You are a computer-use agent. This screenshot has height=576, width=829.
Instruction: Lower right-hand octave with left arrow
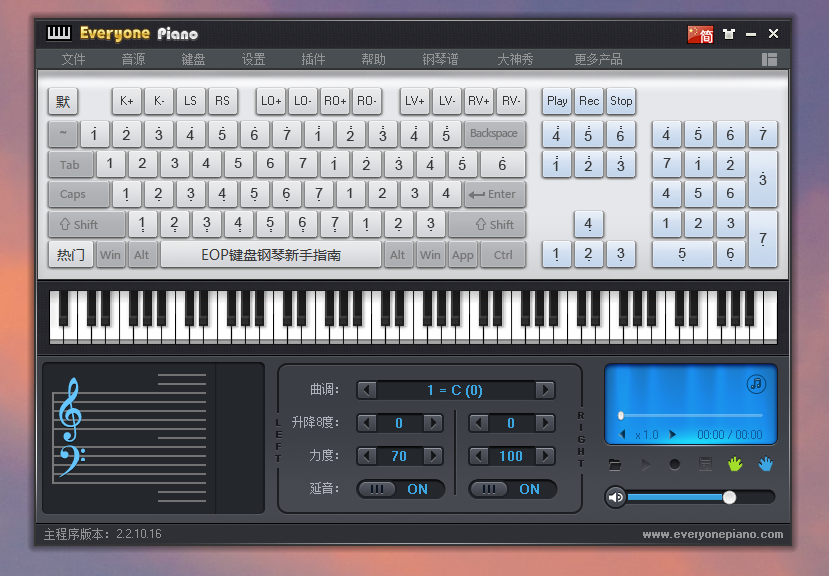point(478,423)
